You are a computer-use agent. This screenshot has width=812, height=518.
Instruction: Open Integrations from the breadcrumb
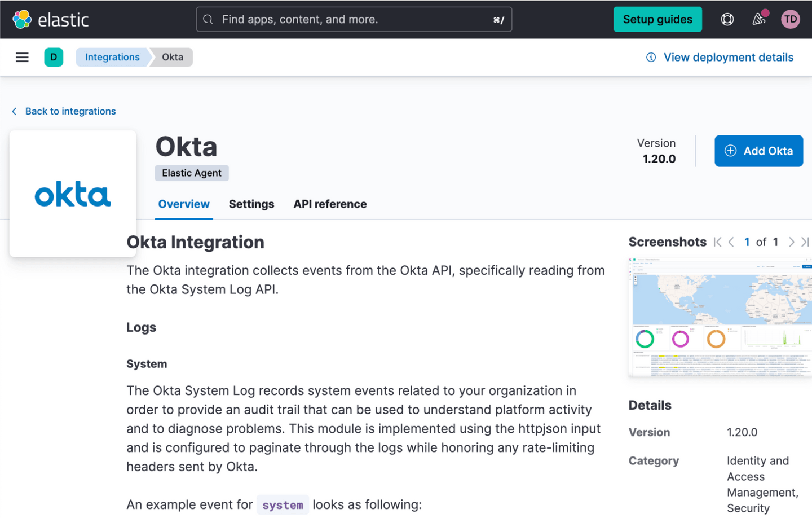click(112, 57)
